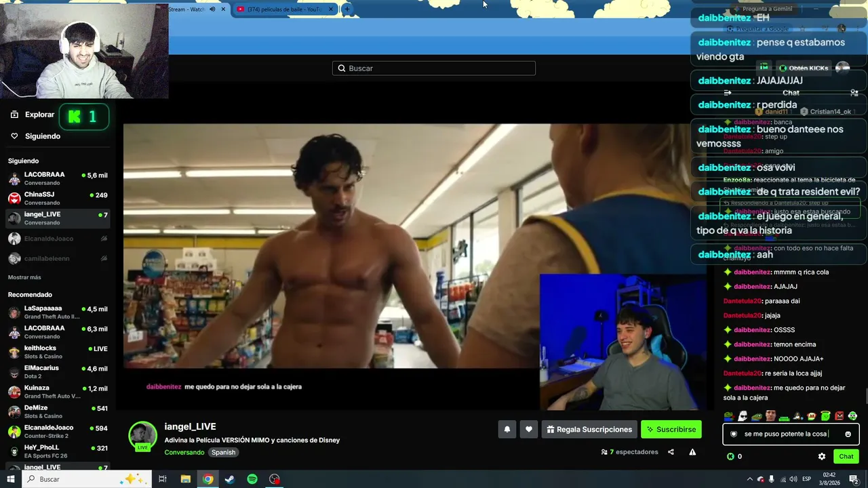Screen dimensions: 868x488
Task: Close the YouTube películas de baile tab
Action: pyautogui.click(x=331, y=9)
